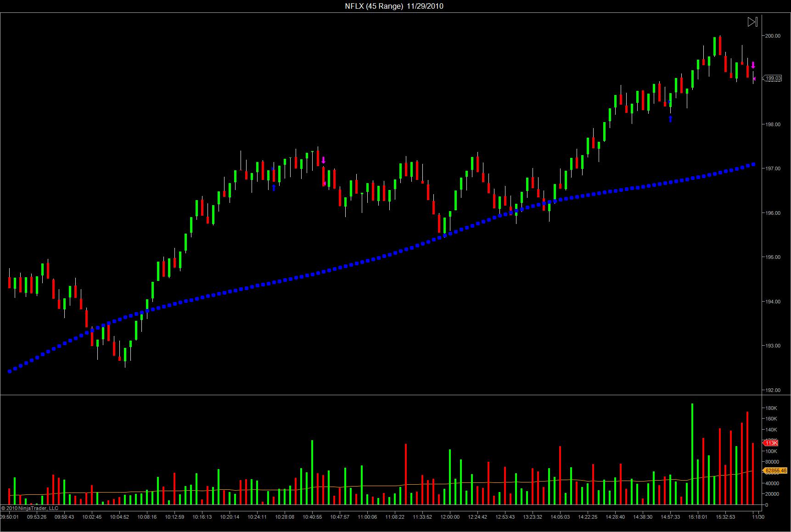This screenshot has width=791, height=532.
Task: Click the 10:02:45 time axis label
Action: pyautogui.click(x=92, y=517)
